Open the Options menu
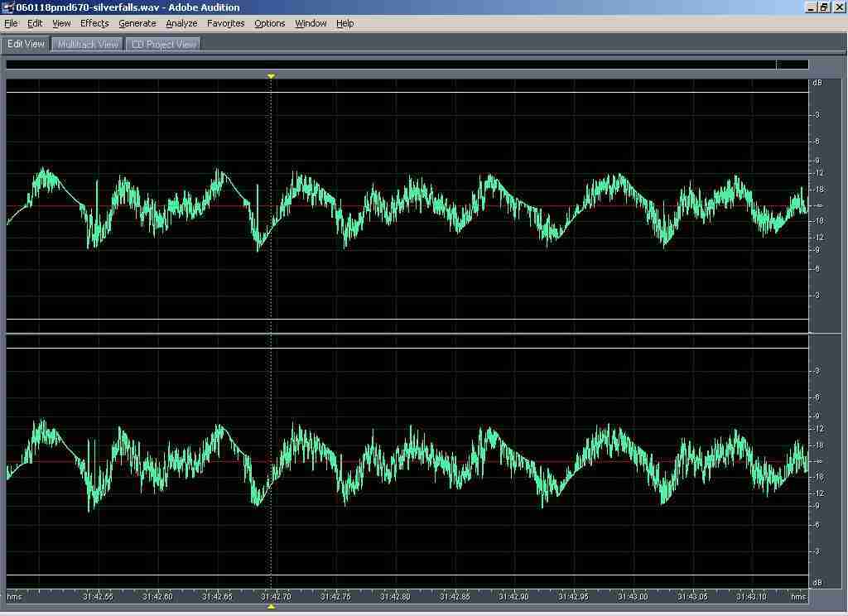 click(x=269, y=23)
